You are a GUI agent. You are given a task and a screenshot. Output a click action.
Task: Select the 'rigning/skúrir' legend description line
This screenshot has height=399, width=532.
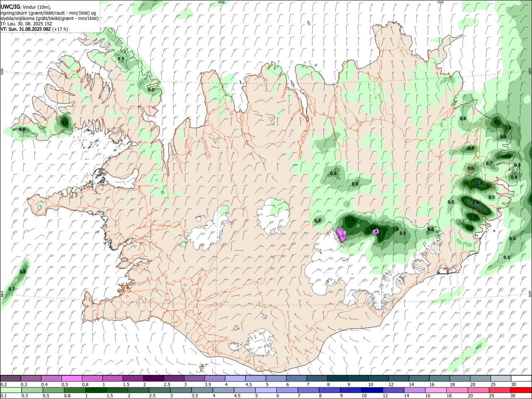(48, 13)
